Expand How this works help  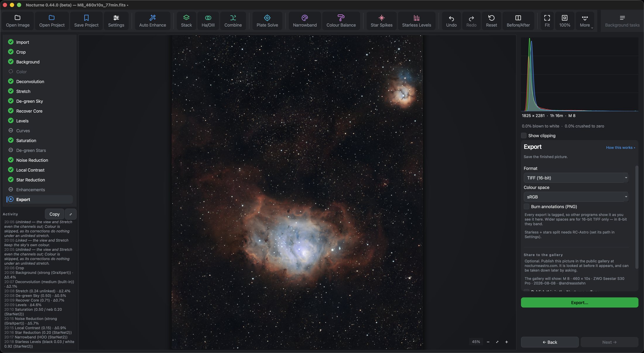[x=621, y=147]
